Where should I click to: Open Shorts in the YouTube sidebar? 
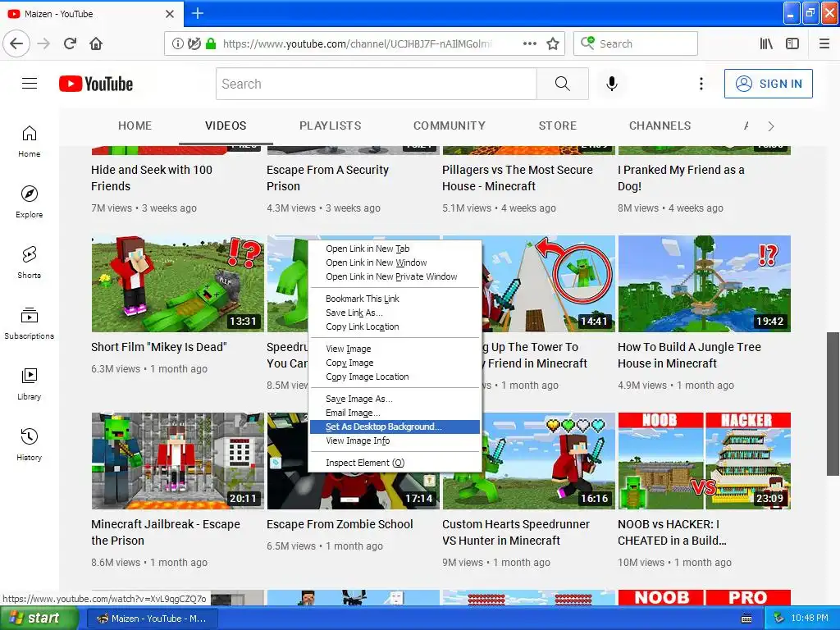[30, 262]
